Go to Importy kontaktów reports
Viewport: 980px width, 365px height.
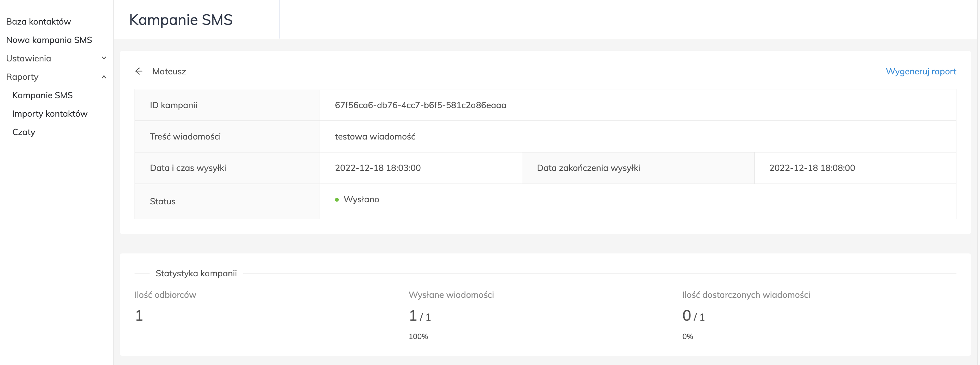(50, 114)
